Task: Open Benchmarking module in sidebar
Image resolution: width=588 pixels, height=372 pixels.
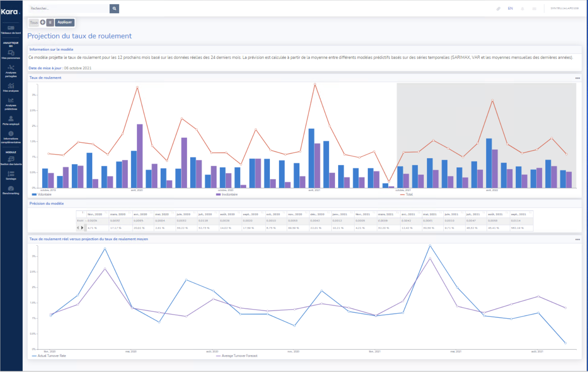Action: 11,190
